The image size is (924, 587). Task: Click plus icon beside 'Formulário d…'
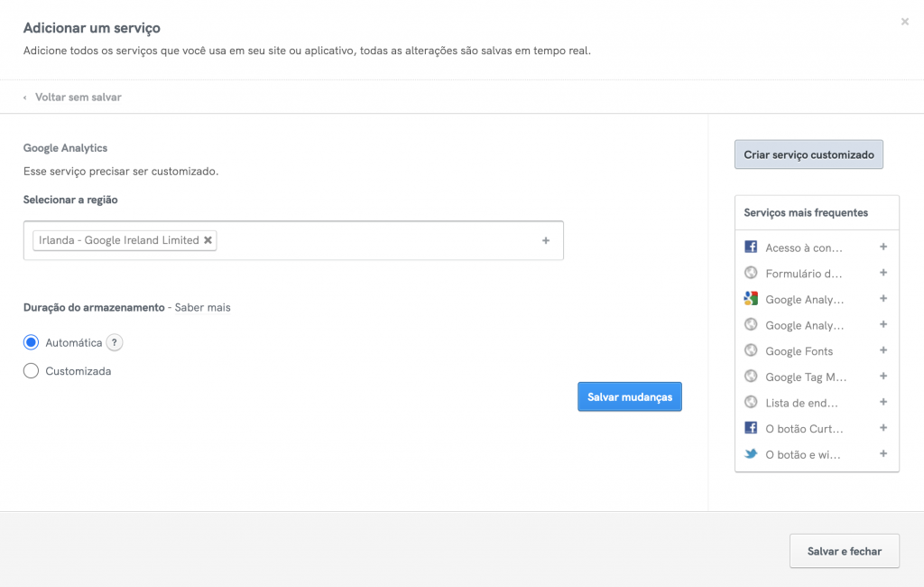pos(883,273)
